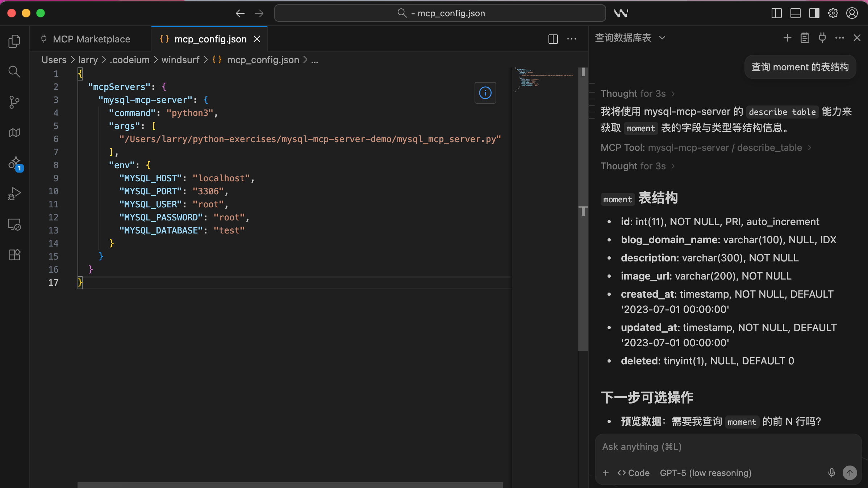Open the Explorer files icon in sidebar
This screenshot has height=488, width=868.
[14, 41]
